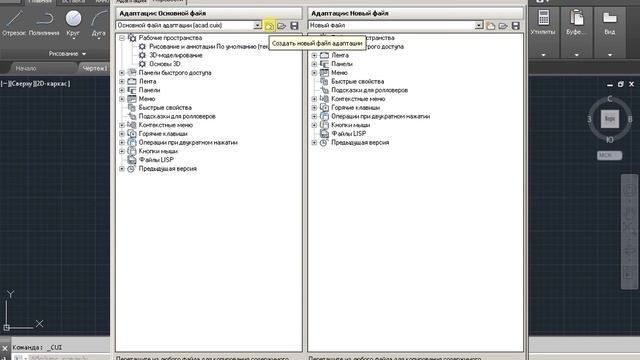Create new customization file in right pane
Screen dimensions: 640x360
[x=491, y=26]
